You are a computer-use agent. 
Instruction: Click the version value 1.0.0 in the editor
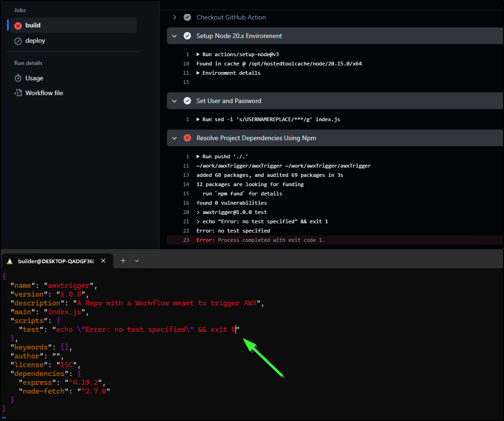[x=71, y=294]
